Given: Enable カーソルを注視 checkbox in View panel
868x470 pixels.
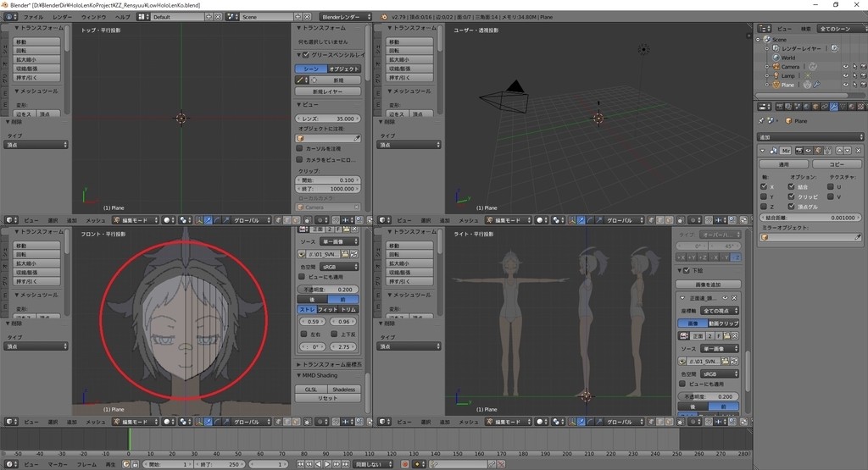Looking at the screenshot, I should pyautogui.click(x=299, y=148).
